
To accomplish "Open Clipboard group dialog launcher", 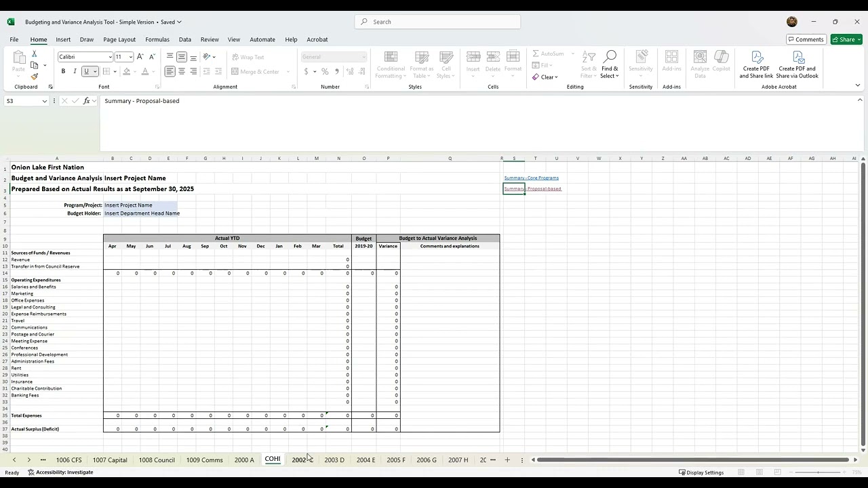I will pos(50,87).
